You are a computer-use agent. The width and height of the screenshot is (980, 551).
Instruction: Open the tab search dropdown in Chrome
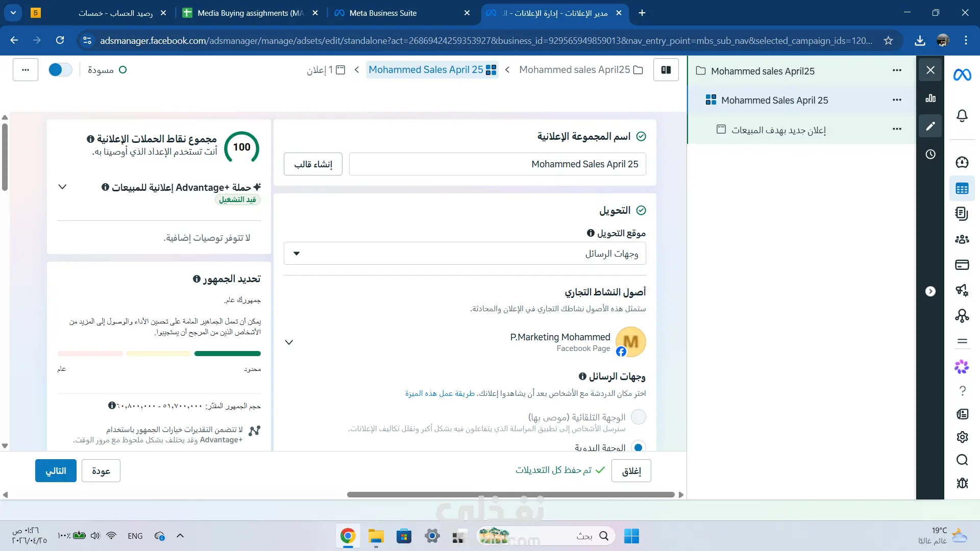(x=13, y=13)
